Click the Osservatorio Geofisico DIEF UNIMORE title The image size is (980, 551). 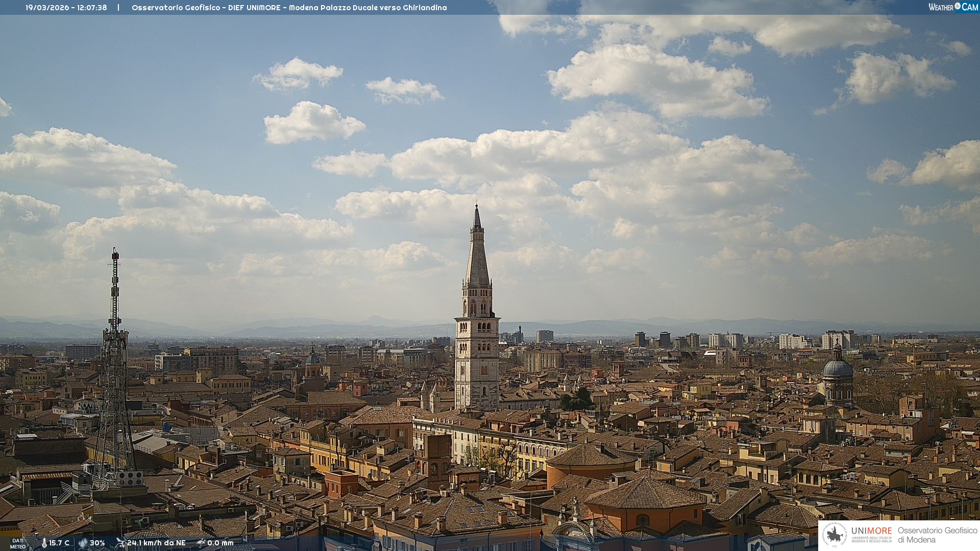289,8
